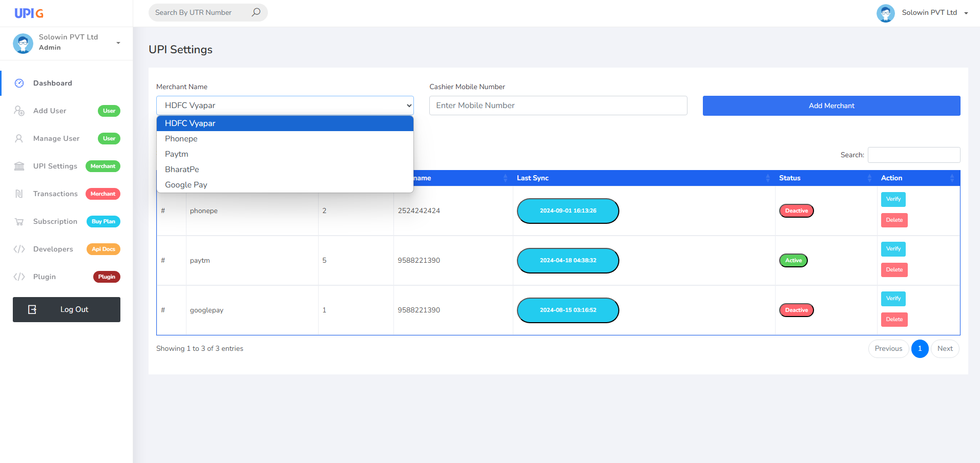Click the search magnifier icon

(x=256, y=12)
